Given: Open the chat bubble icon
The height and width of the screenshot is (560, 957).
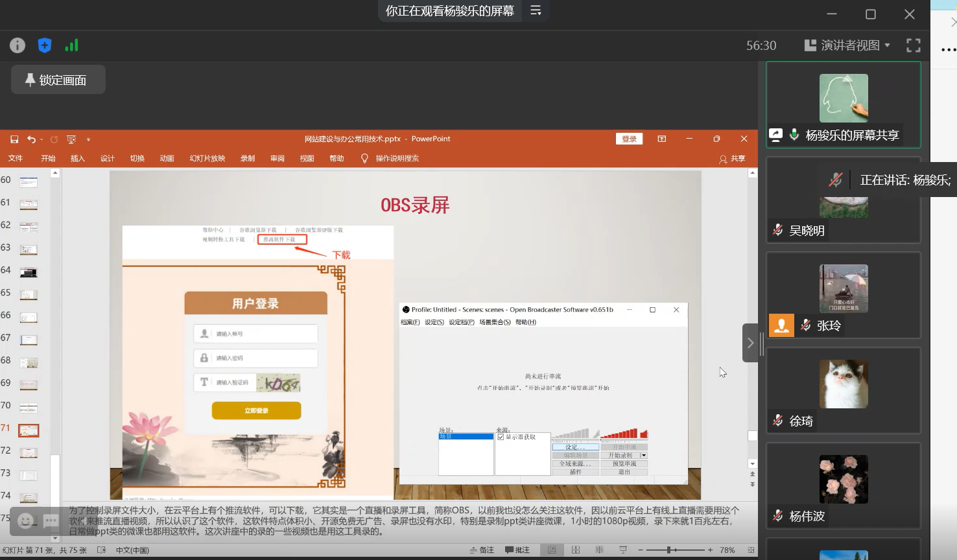Looking at the screenshot, I should tap(51, 520).
